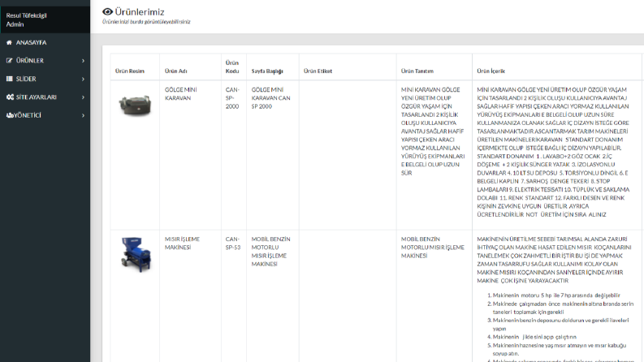
Task: Expand the SLIDER submenu chevron
Action: (x=83, y=79)
